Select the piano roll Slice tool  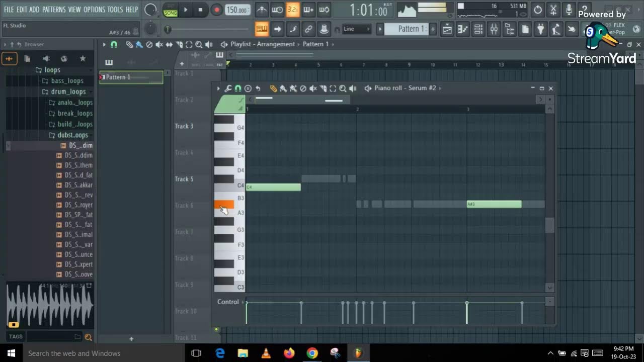click(x=323, y=88)
